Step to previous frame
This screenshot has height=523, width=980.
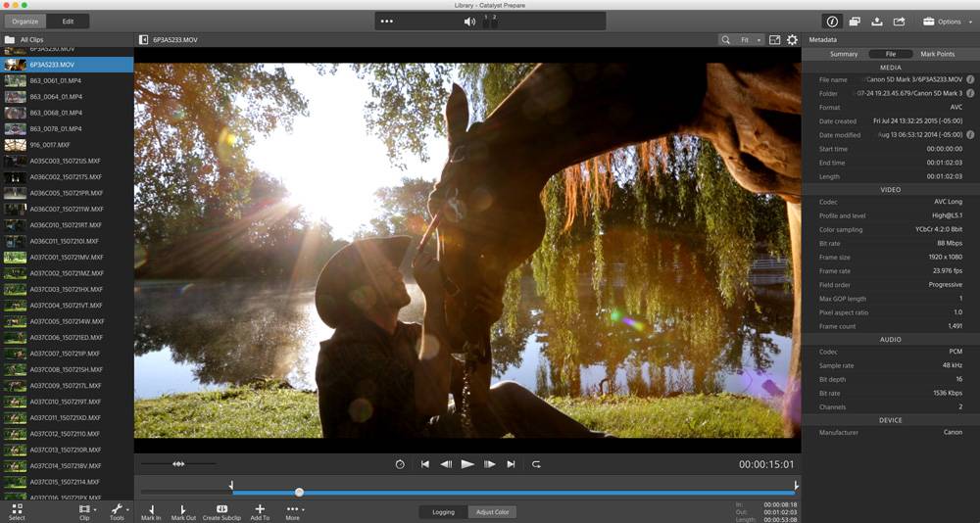pos(446,464)
